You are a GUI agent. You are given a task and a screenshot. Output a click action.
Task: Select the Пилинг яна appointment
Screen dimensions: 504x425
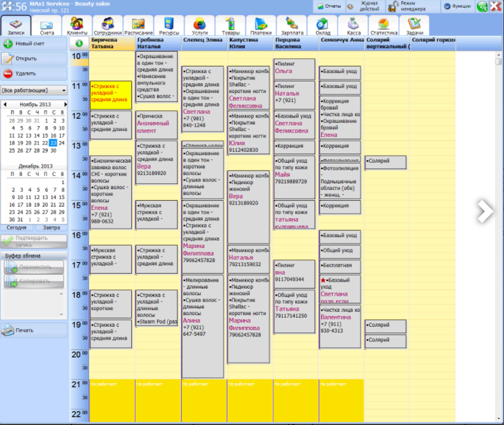pos(294,274)
